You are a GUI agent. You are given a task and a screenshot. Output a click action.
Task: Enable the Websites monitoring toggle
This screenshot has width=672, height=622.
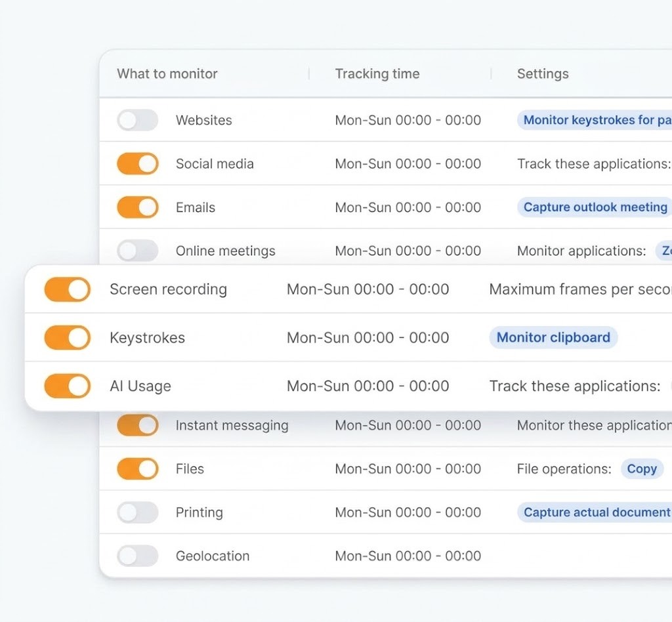(x=138, y=120)
